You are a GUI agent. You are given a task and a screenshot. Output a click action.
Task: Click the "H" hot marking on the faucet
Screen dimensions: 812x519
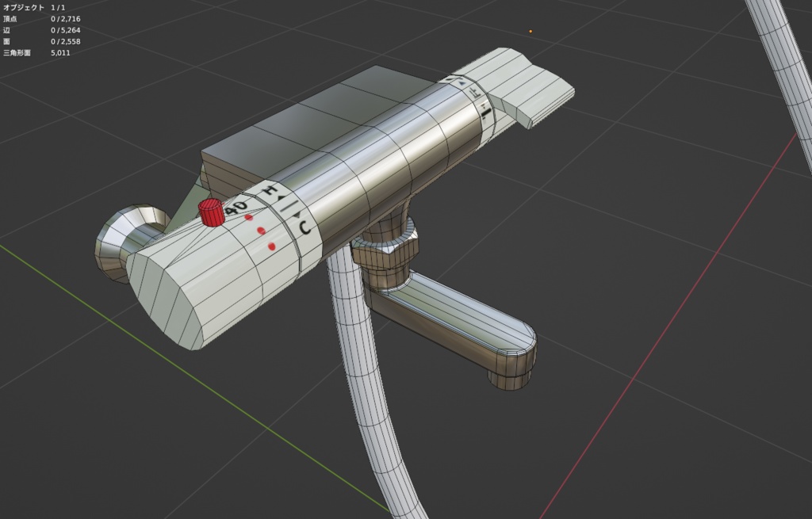coord(270,189)
